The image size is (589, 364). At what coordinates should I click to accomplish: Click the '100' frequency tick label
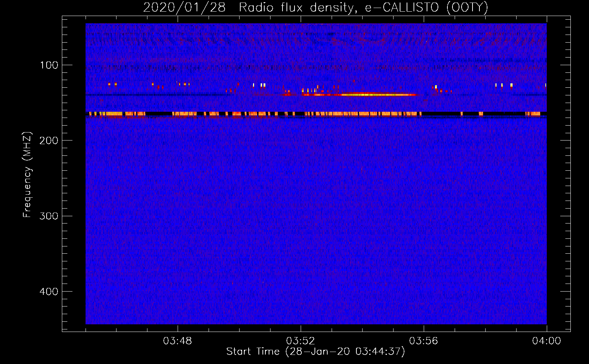tap(49, 65)
